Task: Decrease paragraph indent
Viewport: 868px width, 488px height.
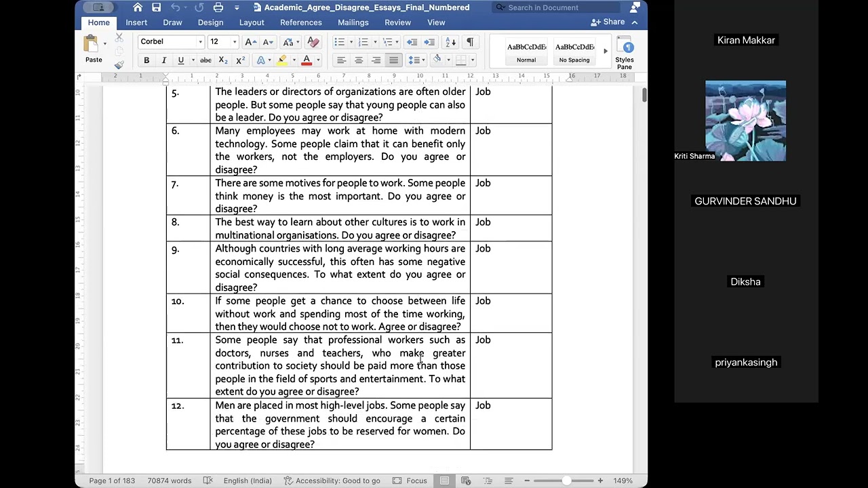Action: (x=412, y=42)
